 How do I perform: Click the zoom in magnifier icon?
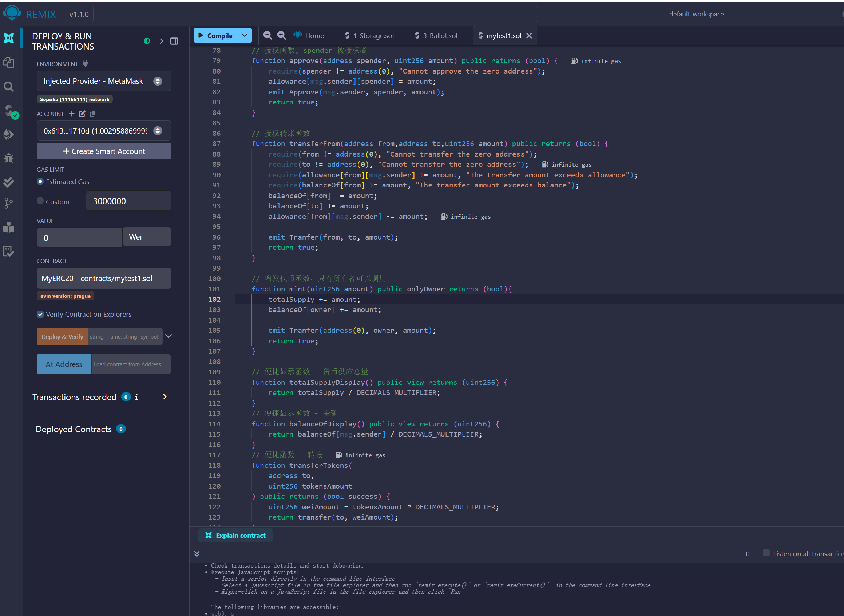(x=281, y=35)
